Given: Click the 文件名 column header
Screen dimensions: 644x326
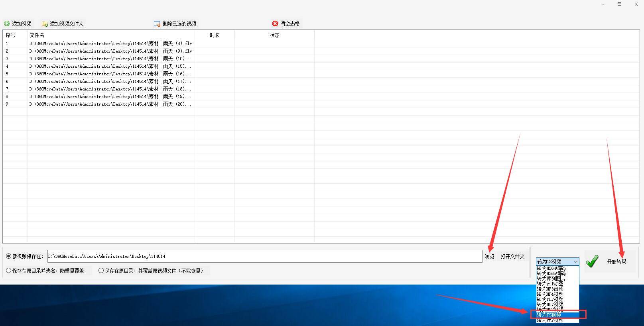Looking at the screenshot, I should click(111, 35).
